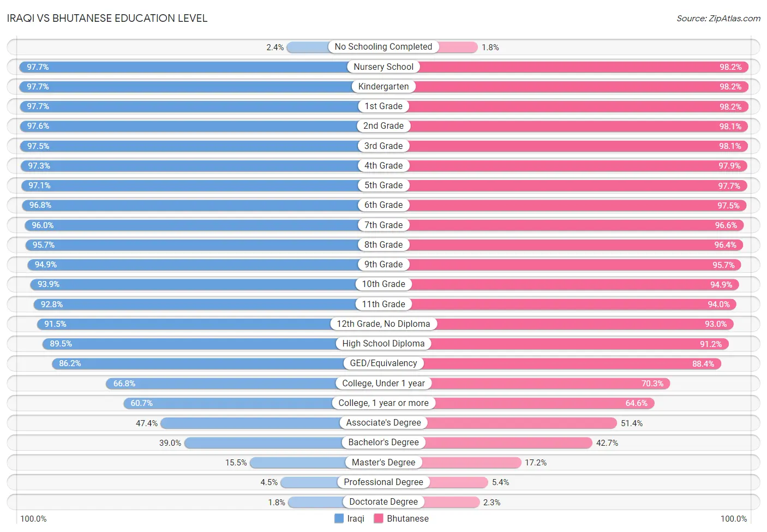Toggle the Bhutanese legend label
The height and width of the screenshot is (532, 767).
408,518
